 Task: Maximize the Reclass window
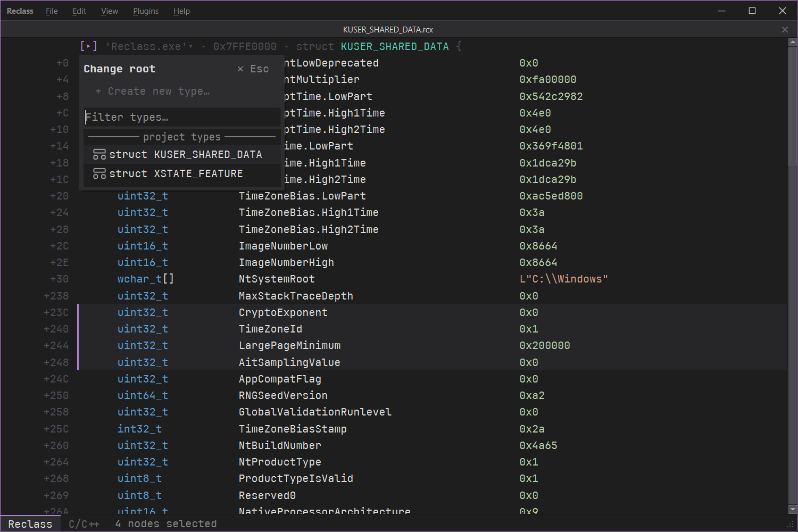tap(752, 11)
